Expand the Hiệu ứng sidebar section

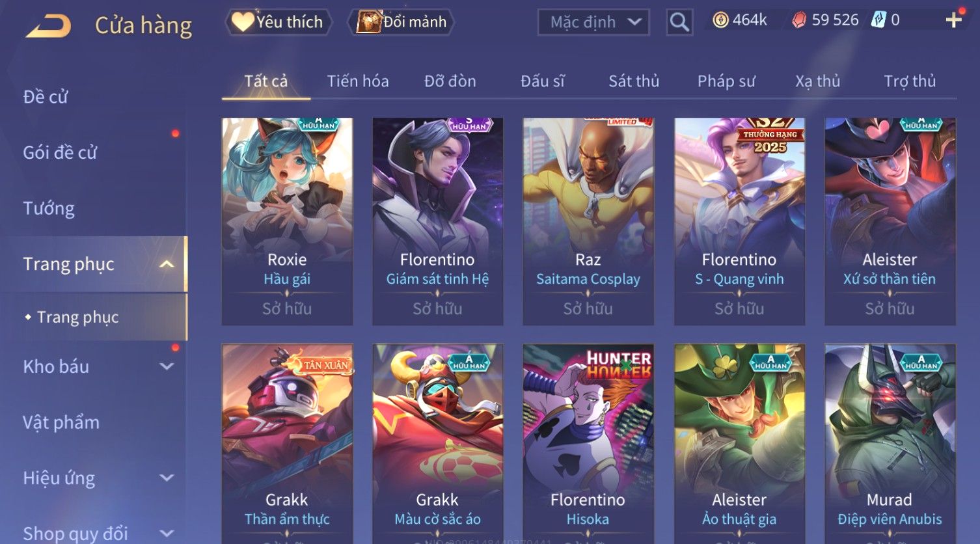167,478
